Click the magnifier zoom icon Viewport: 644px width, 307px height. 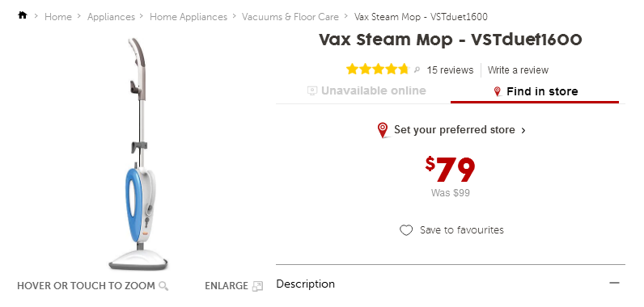pos(163,286)
